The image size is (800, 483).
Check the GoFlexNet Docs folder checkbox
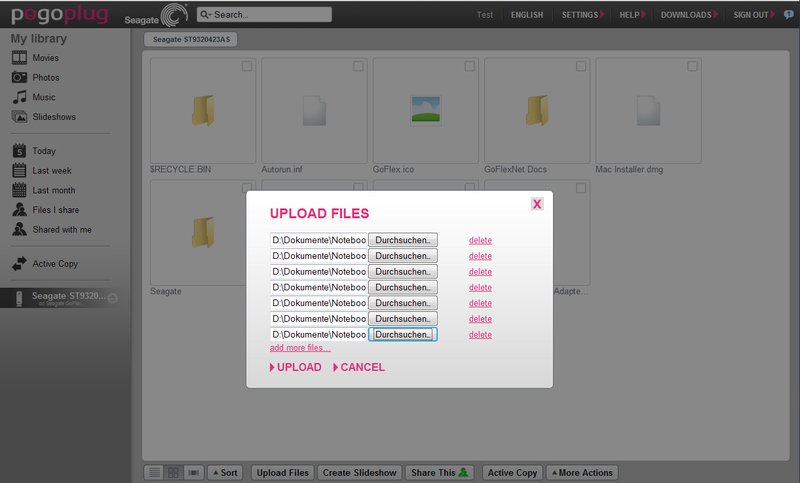pyautogui.click(x=581, y=66)
